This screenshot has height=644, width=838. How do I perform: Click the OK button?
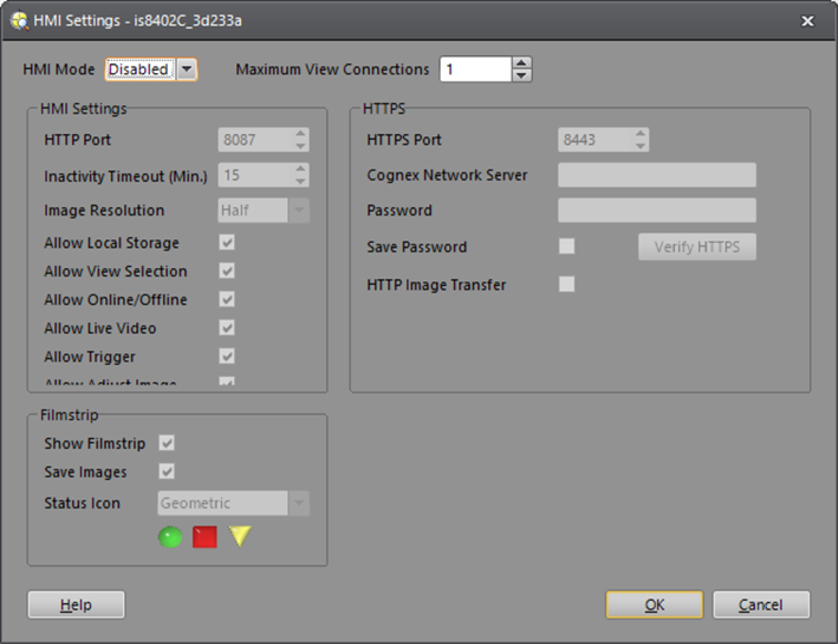(654, 605)
